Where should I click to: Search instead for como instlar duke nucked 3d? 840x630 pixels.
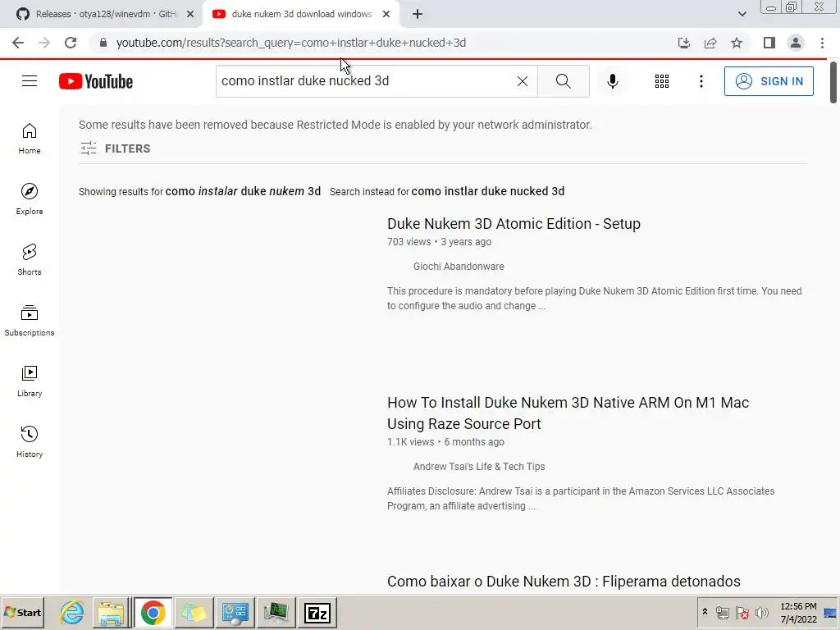point(488,191)
